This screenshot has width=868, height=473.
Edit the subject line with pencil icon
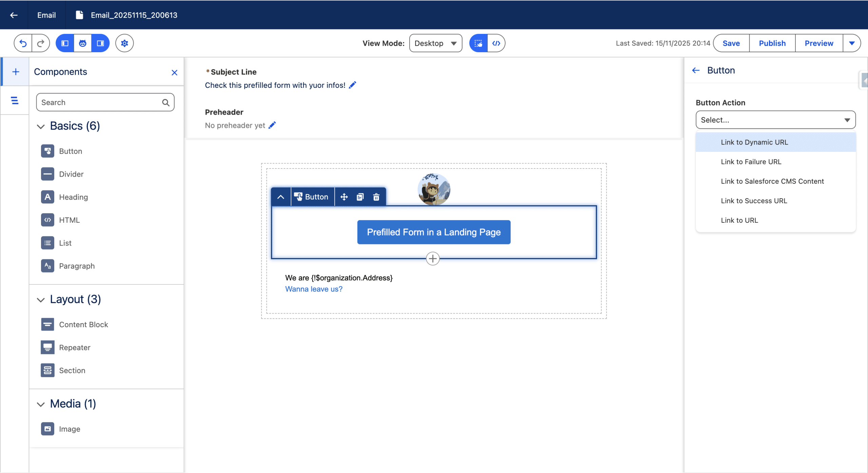(353, 85)
